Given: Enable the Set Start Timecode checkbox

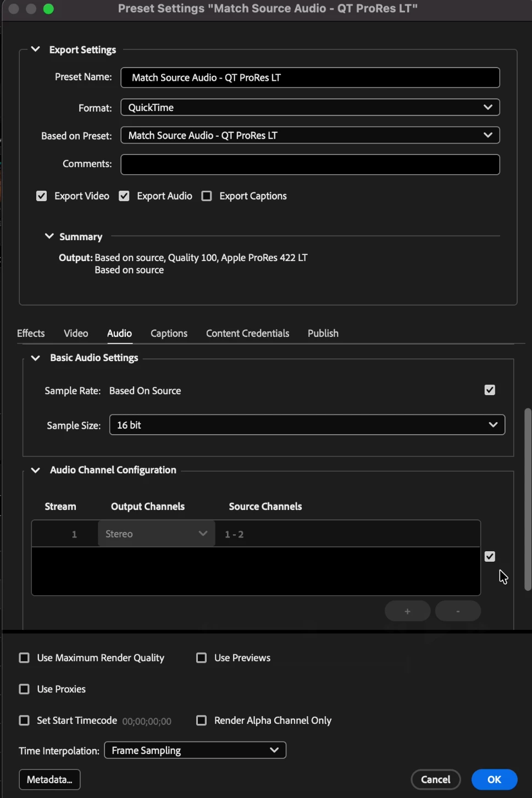Looking at the screenshot, I should (24, 721).
